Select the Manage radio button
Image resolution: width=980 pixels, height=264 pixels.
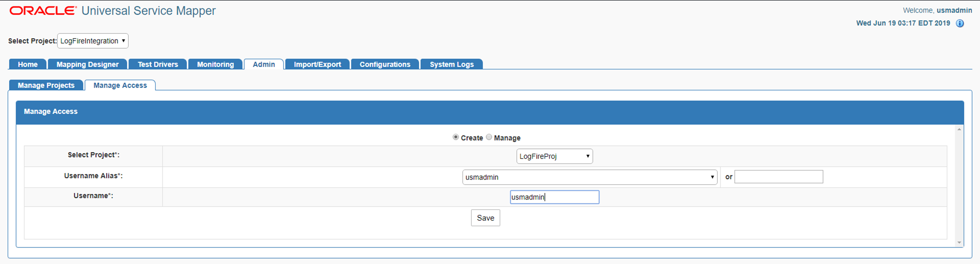point(489,137)
